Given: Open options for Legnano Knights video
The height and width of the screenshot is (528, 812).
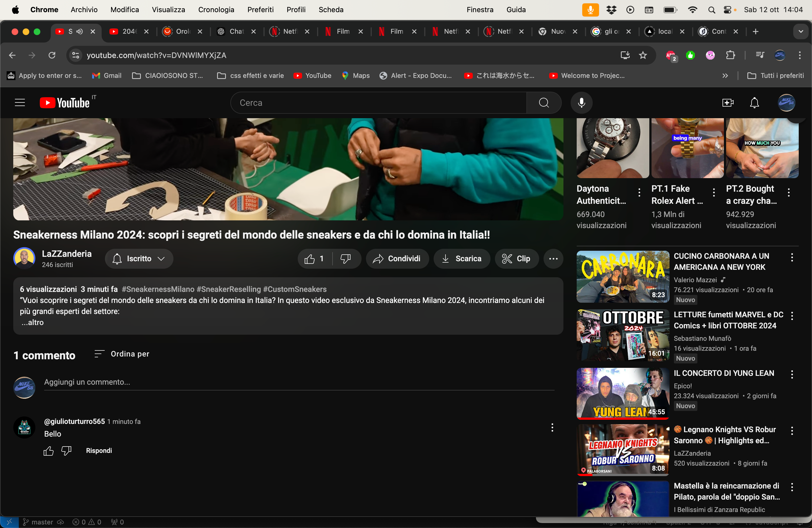Looking at the screenshot, I should pos(792,431).
